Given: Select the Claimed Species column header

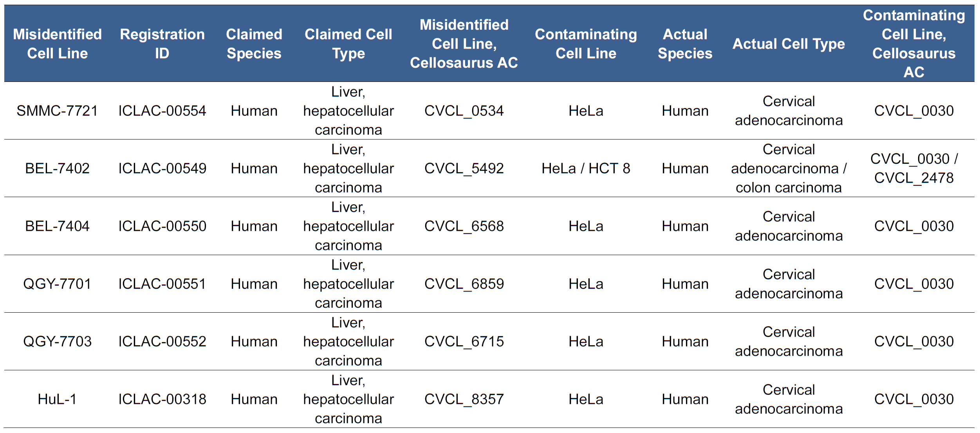Looking at the screenshot, I should pyautogui.click(x=254, y=43).
